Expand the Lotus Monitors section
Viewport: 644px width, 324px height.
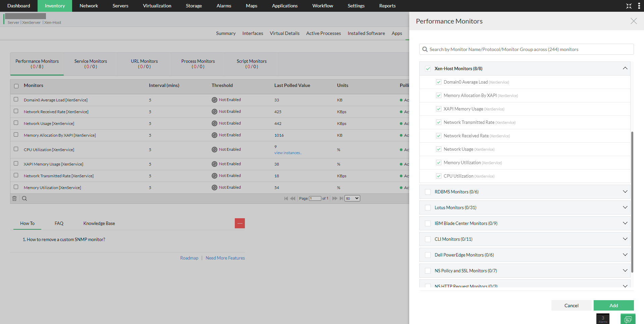coord(625,207)
